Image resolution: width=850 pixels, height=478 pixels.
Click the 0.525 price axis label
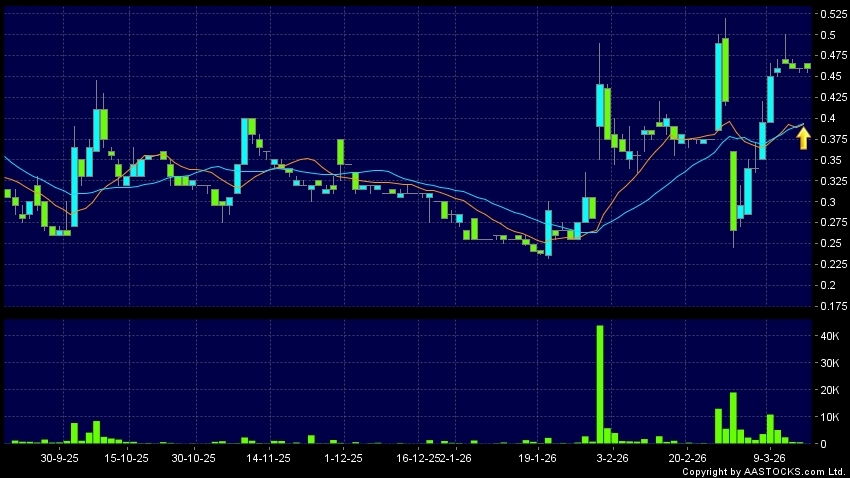pyautogui.click(x=831, y=14)
